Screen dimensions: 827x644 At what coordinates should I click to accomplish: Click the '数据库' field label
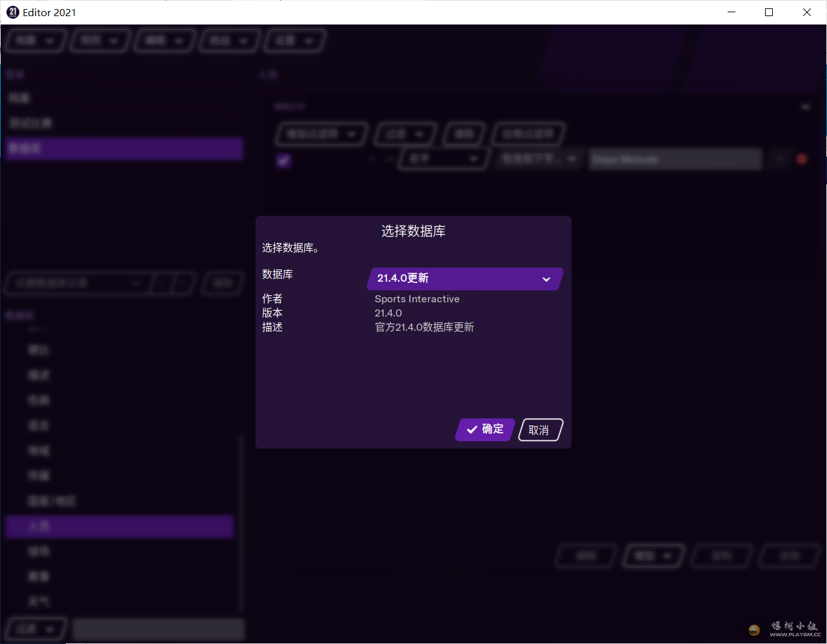(x=277, y=274)
